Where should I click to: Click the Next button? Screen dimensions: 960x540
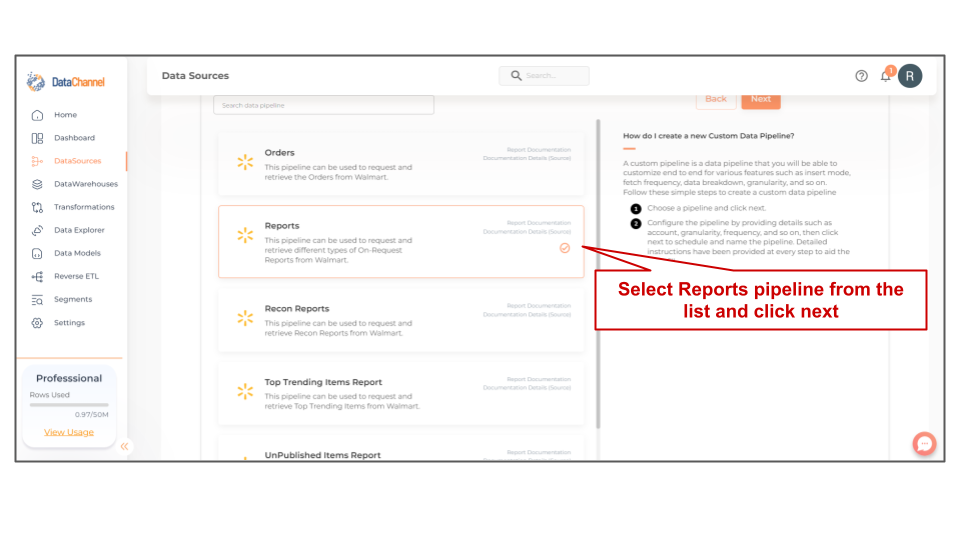761,100
